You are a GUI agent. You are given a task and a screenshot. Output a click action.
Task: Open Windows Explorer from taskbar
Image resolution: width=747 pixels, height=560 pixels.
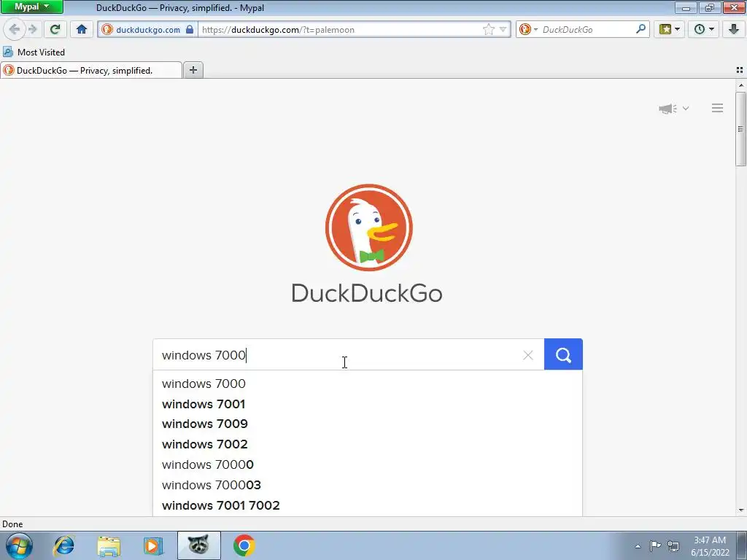click(x=109, y=545)
